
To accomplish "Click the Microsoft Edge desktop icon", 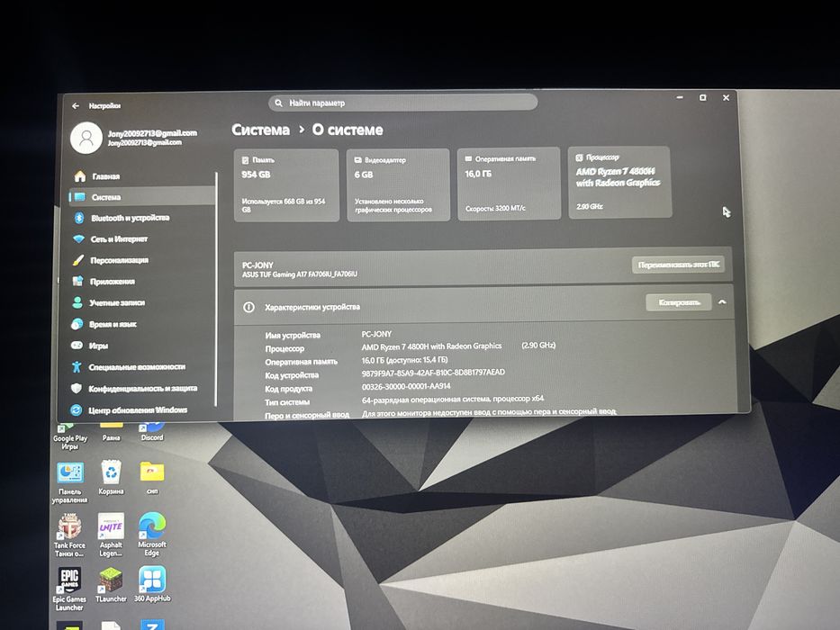I will click(152, 534).
